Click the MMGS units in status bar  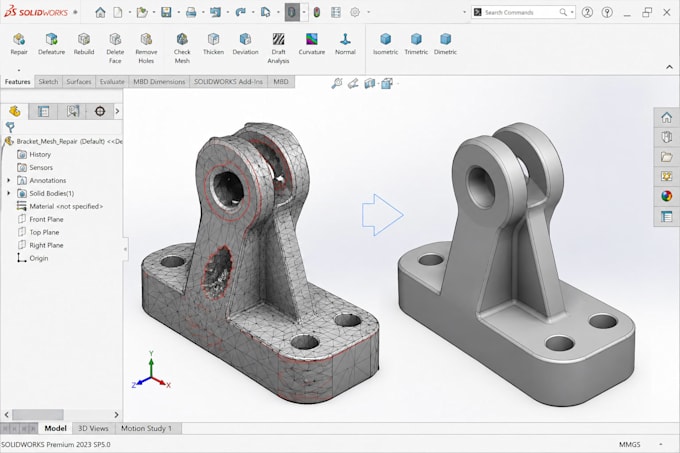(x=629, y=444)
